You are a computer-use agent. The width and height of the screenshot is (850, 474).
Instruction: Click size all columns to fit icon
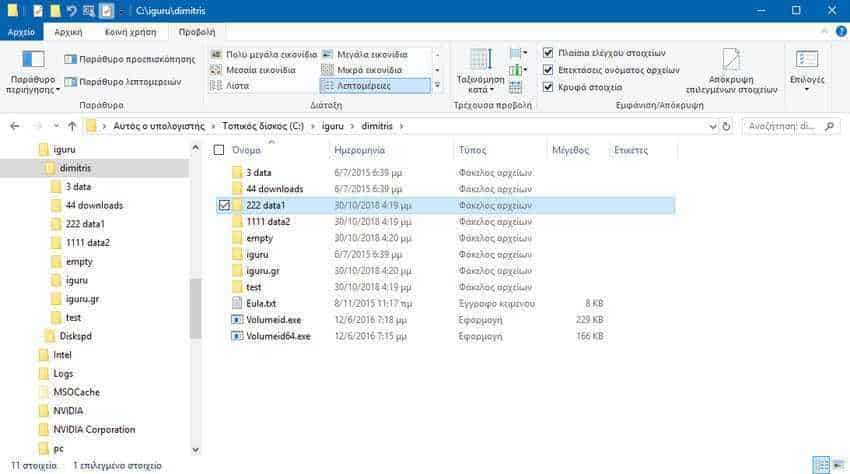click(516, 87)
